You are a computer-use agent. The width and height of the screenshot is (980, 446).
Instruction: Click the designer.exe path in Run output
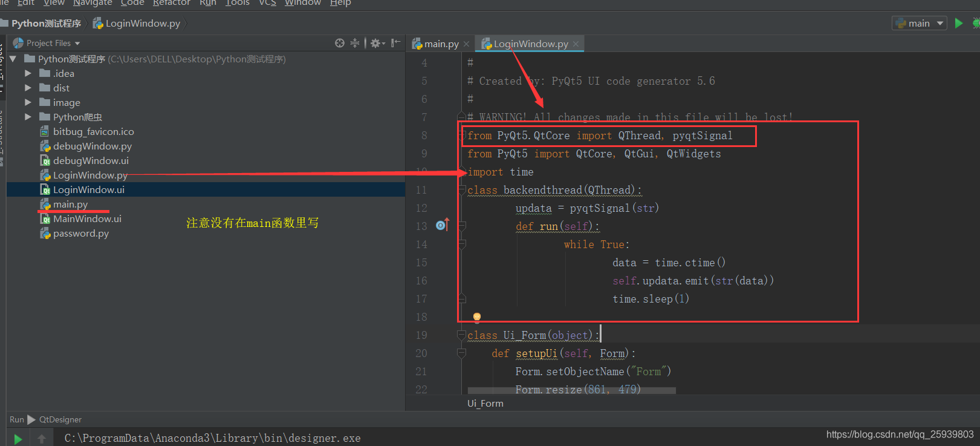pos(212,438)
